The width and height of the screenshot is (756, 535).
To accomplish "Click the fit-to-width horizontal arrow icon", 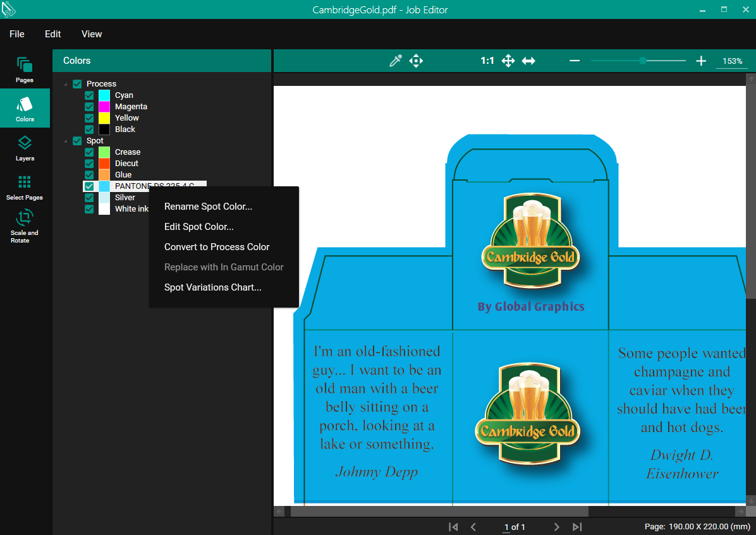I will coord(528,61).
